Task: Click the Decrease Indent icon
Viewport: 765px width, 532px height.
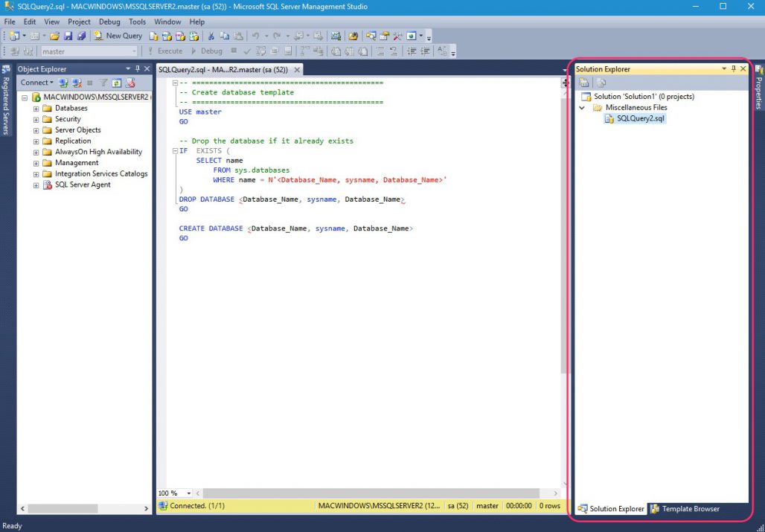Action: [412, 51]
